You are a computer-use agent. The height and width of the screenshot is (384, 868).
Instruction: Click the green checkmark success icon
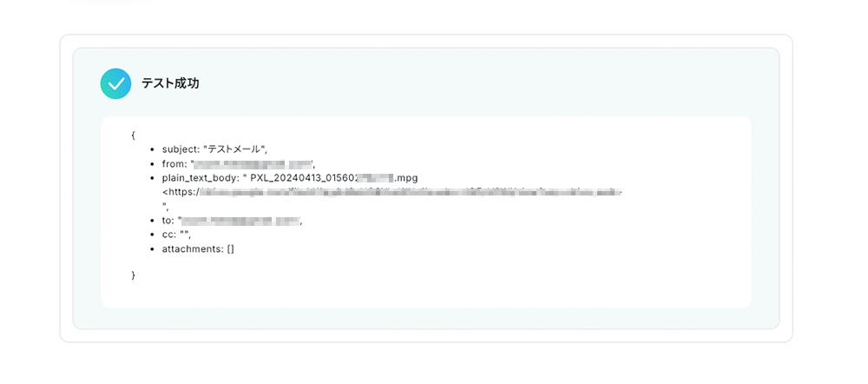tap(115, 83)
